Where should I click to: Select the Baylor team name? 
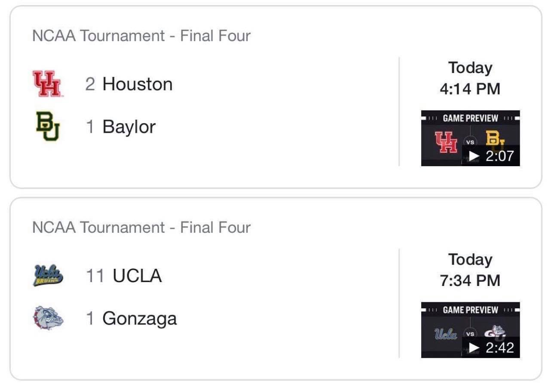129,127
